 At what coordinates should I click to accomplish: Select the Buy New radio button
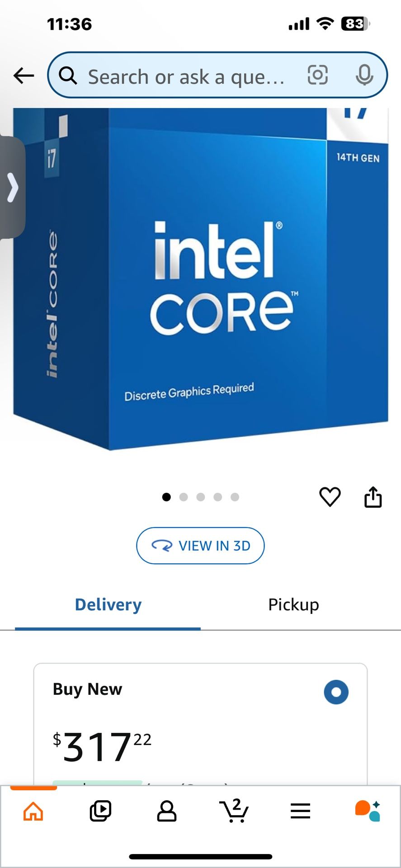[336, 692]
